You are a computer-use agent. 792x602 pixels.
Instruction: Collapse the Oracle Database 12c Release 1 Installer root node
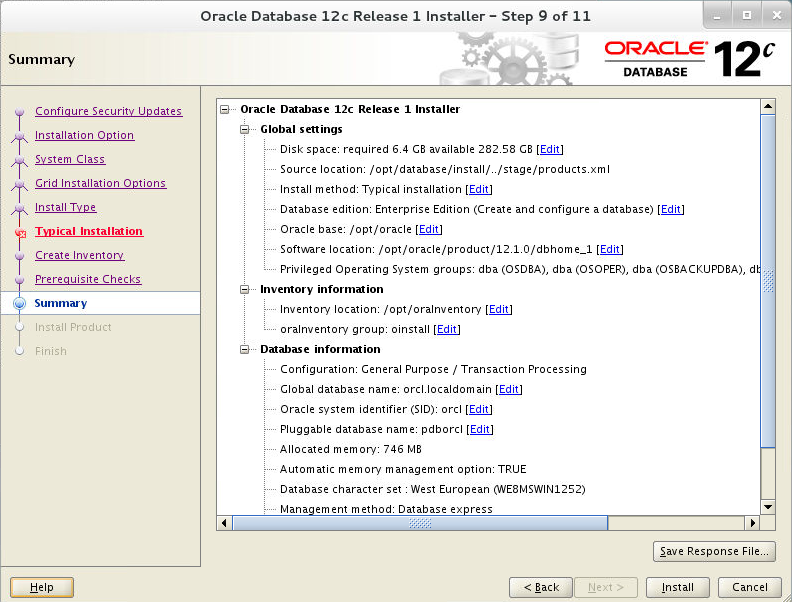pyautogui.click(x=225, y=109)
